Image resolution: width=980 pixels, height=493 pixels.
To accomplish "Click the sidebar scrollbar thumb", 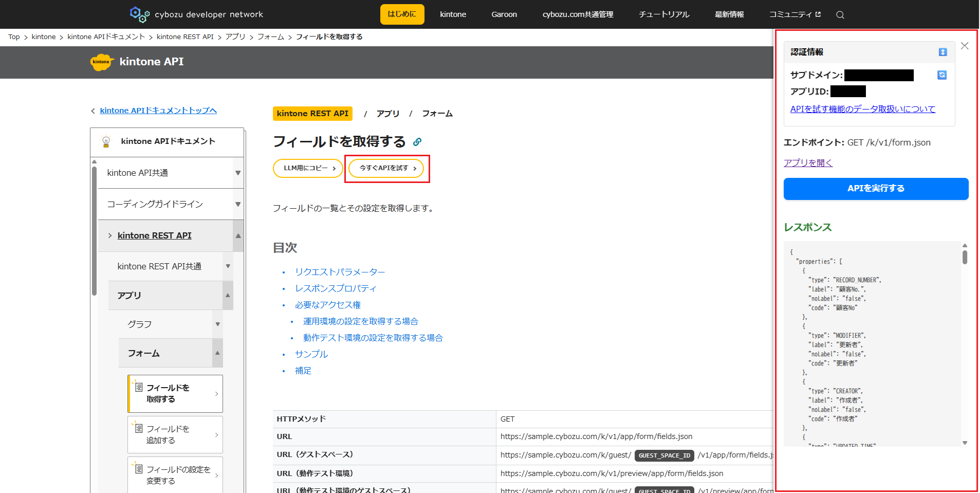I will click(x=94, y=231).
